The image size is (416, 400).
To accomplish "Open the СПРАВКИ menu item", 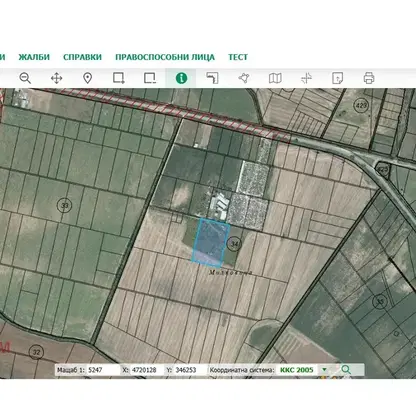I will 82,57.
